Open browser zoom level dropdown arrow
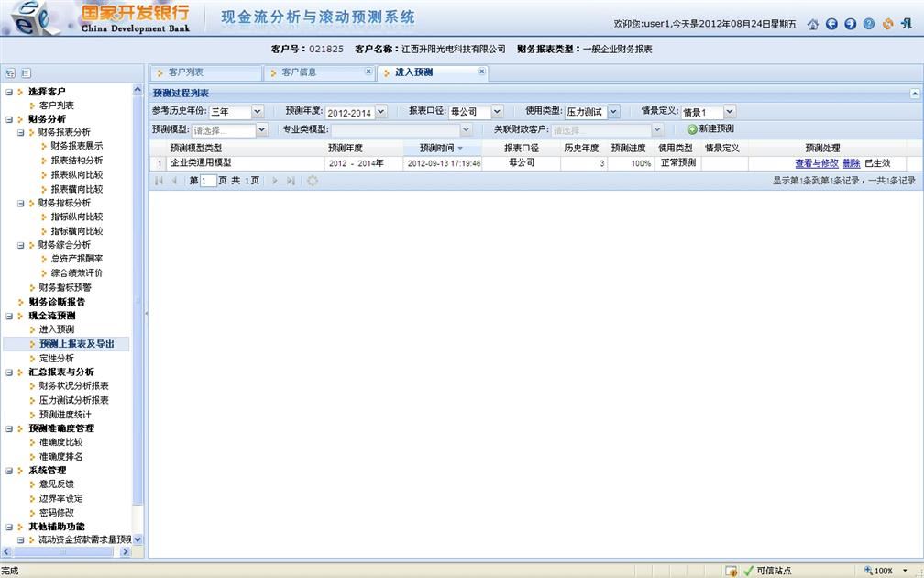Viewport: 924px width, 578px height. point(905,571)
